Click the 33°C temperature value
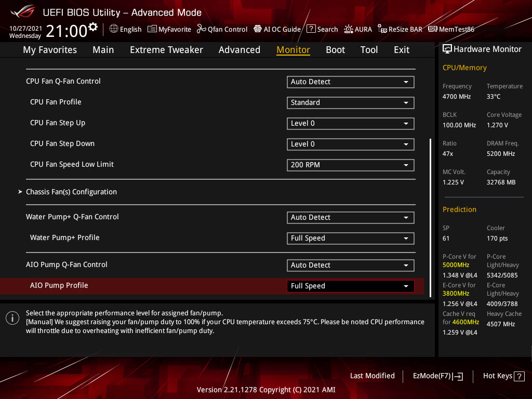The image size is (532, 399). point(494,97)
